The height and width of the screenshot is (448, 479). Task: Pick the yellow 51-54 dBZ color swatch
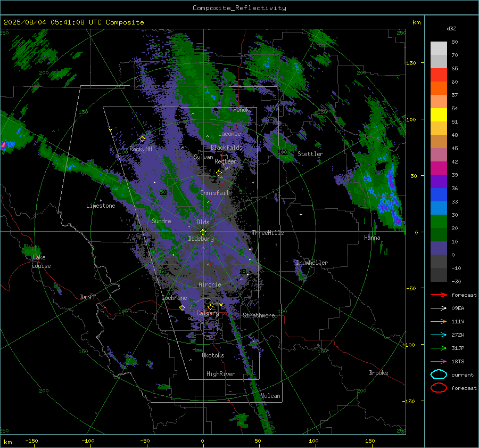coord(439,115)
